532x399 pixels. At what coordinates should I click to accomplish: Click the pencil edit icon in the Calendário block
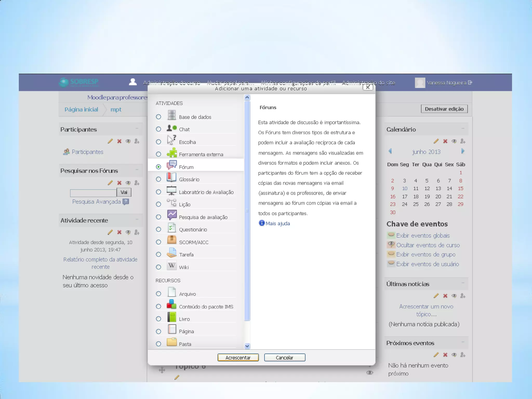pyautogui.click(x=436, y=141)
